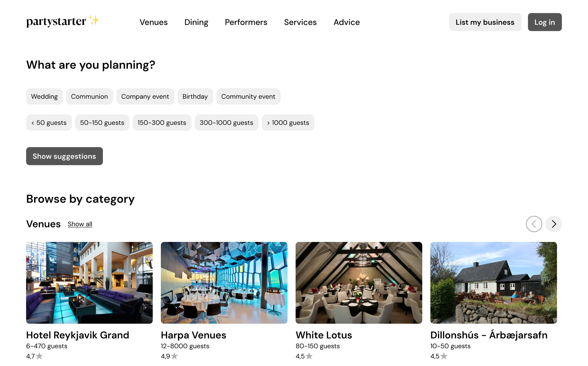Click Dillonshús 4,5 star rating

[439, 356]
